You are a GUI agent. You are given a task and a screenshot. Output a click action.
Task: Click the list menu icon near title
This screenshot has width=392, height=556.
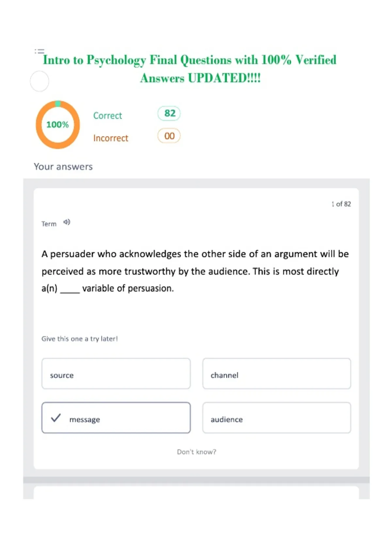[x=40, y=51]
